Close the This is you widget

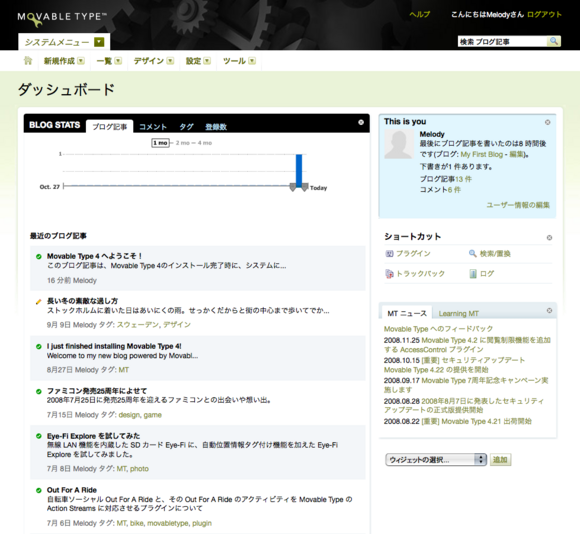pos(547,122)
